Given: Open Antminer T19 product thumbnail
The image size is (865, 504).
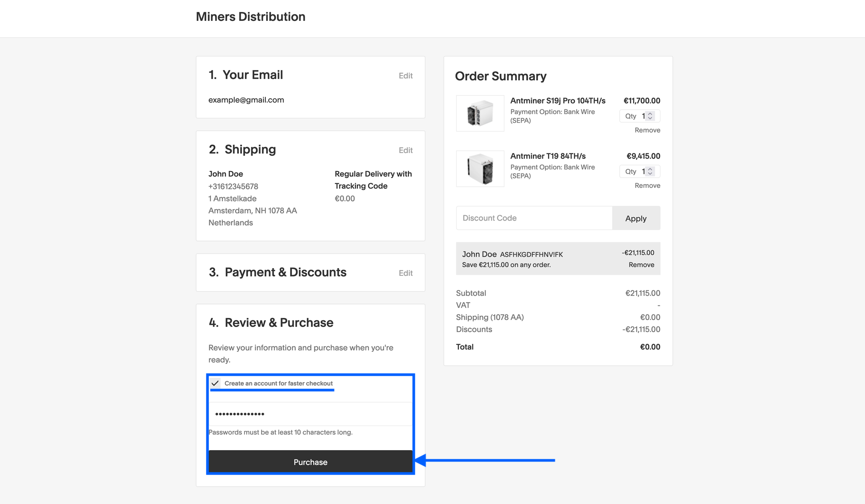Looking at the screenshot, I should pyautogui.click(x=480, y=168).
